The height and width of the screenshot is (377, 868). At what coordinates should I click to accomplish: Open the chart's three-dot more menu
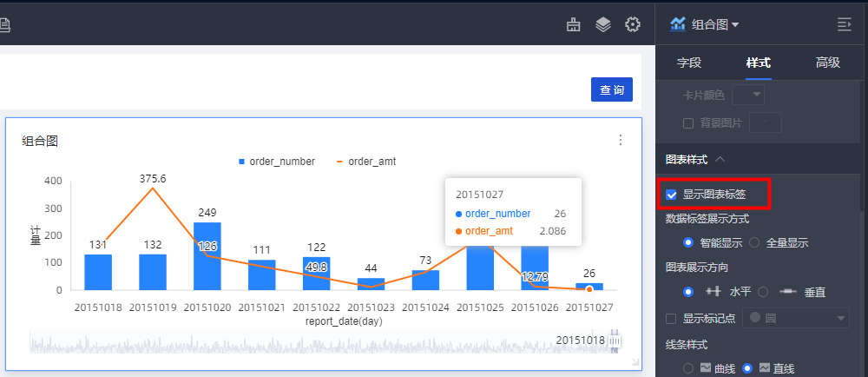pos(621,140)
